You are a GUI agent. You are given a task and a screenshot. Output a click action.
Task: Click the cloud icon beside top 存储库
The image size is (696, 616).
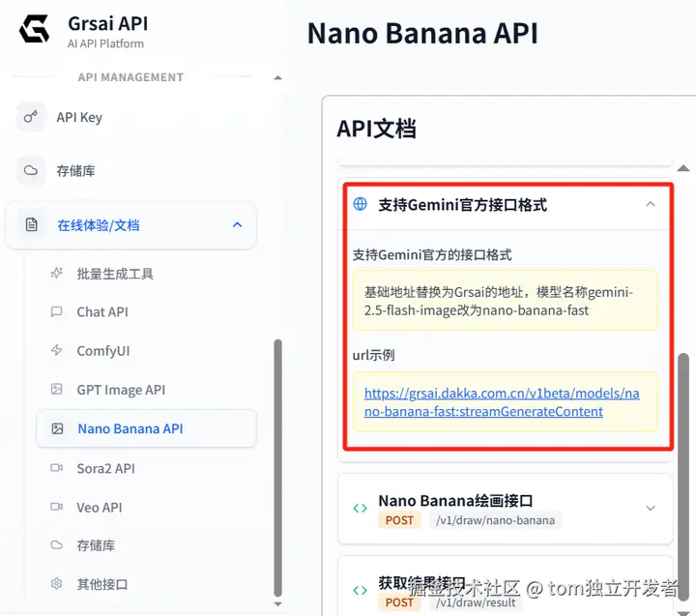point(31,170)
